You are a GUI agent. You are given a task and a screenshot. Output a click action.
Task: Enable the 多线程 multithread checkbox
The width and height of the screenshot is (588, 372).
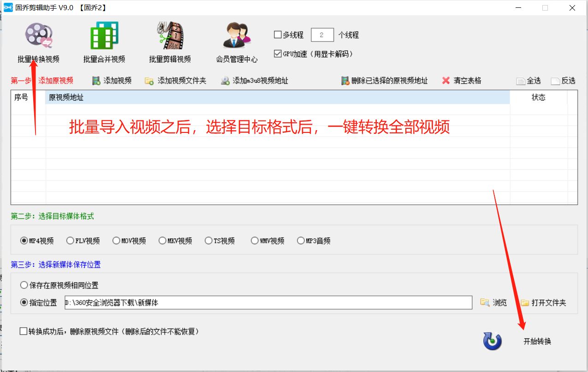click(278, 35)
